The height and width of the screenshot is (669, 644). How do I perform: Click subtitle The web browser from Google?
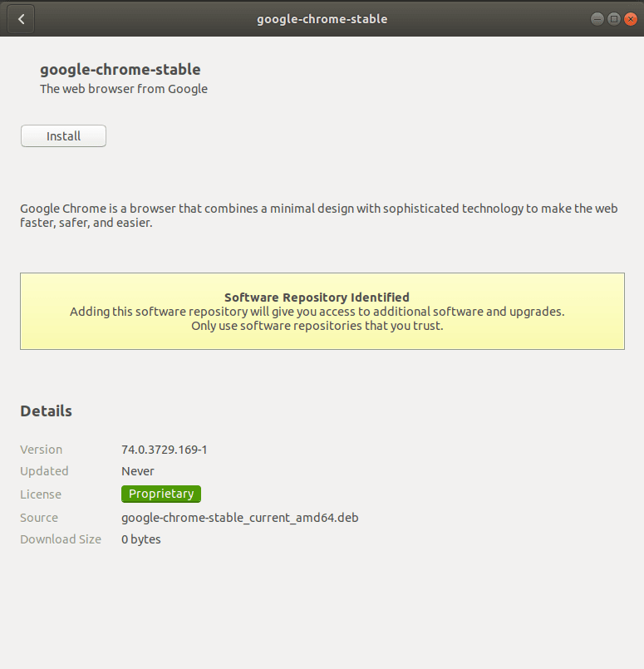[124, 89]
